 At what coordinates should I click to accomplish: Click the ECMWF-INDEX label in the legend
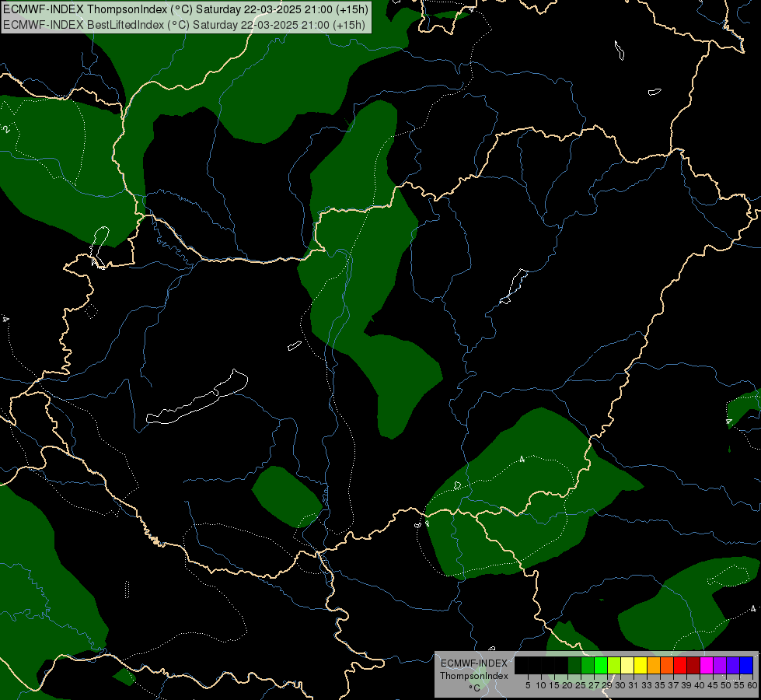pyautogui.click(x=473, y=663)
